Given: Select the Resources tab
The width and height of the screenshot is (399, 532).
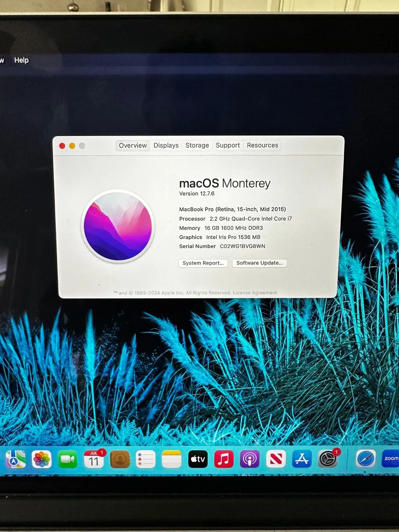Looking at the screenshot, I should 263,145.
